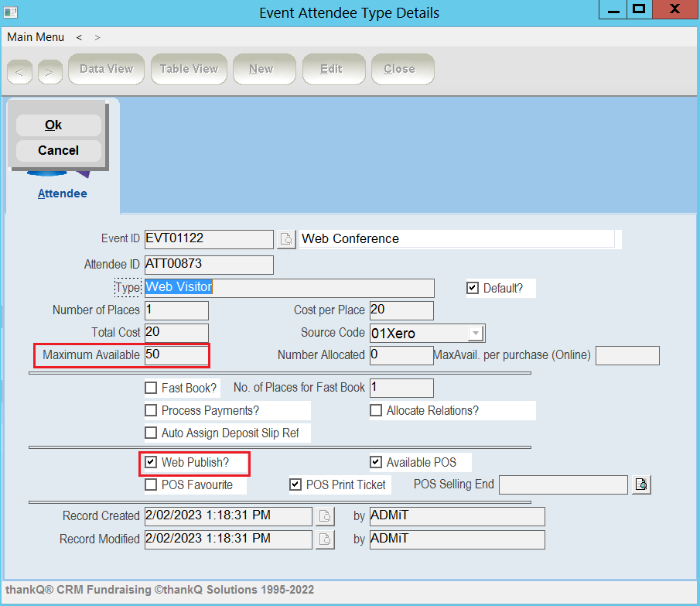
Task: Enable the Fast Book? checkbox
Action: 151,388
